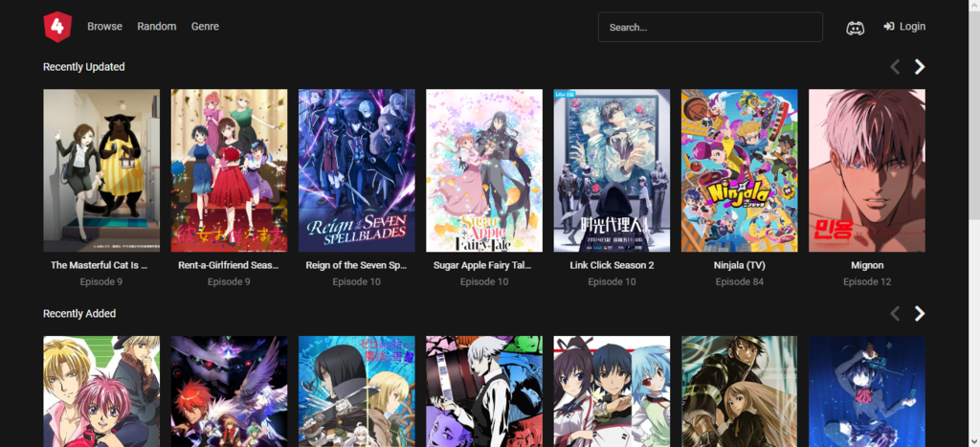The width and height of the screenshot is (980, 447).
Task: Open Recently Added poster with headband man and brunette
Action: pyautogui.click(x=740, y=391)
